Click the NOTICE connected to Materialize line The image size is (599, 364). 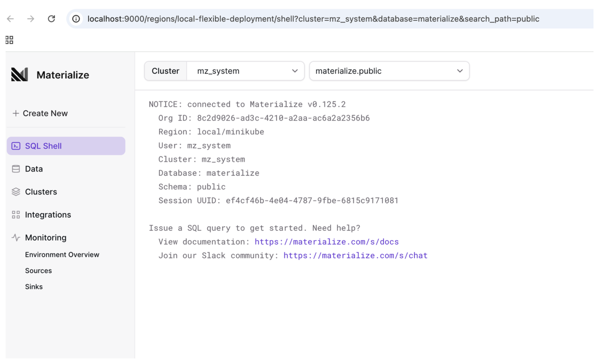pyautogui.click(x=247, y=104)
